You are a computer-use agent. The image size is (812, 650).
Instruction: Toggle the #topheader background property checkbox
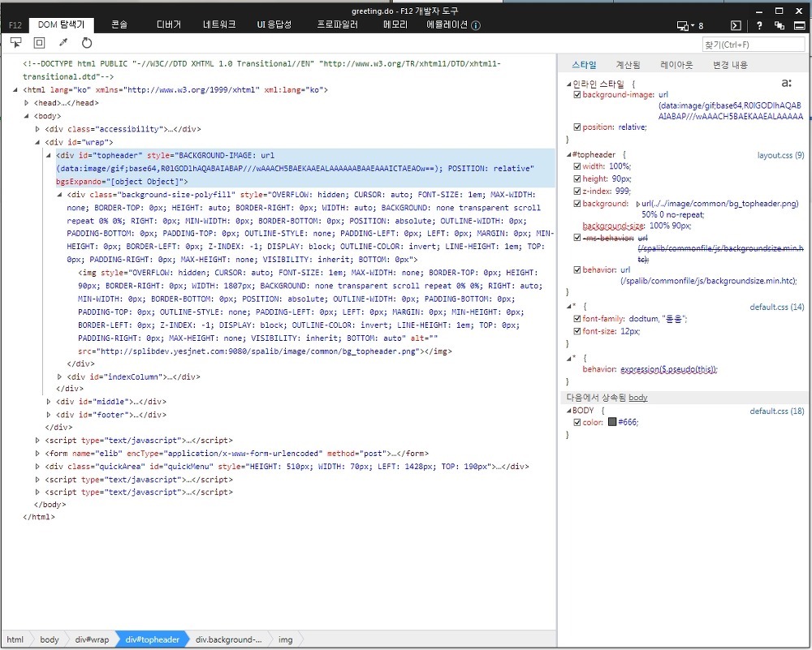click(x=577, y=204)
